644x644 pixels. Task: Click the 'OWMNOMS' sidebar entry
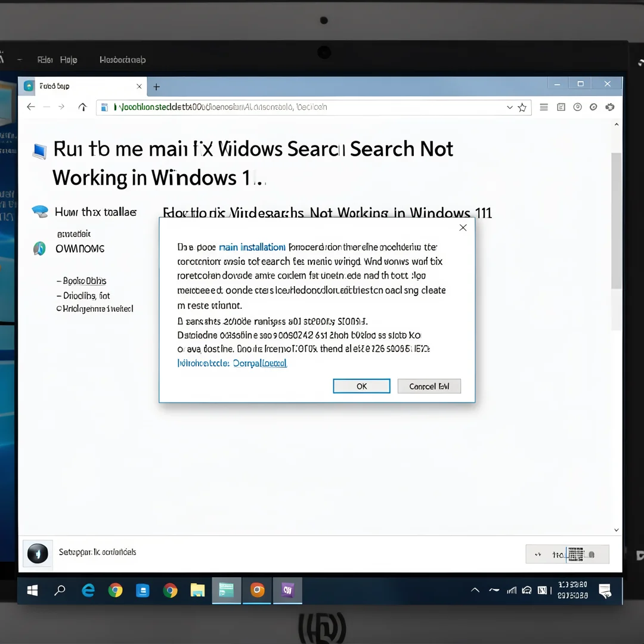(x=80, y=249)
